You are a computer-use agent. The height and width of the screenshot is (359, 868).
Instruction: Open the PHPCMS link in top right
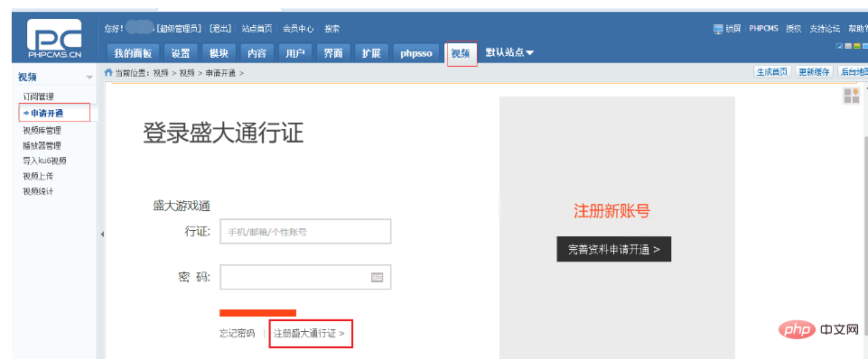pyautogui.click(x=764, y=29)
